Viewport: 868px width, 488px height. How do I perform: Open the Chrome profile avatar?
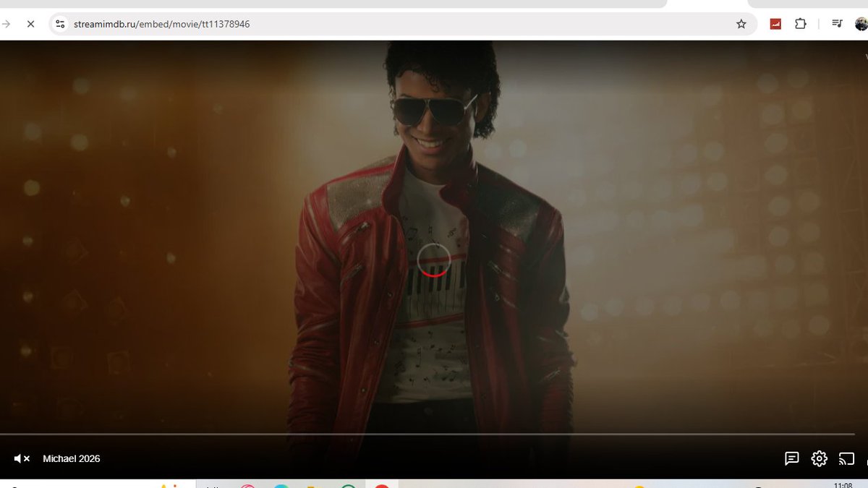pyautogui.click(x=861, y=24)
